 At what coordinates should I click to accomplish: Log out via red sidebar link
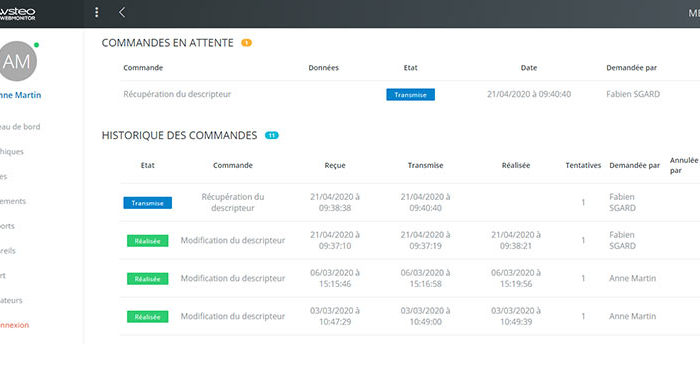[x=15, y=325]
